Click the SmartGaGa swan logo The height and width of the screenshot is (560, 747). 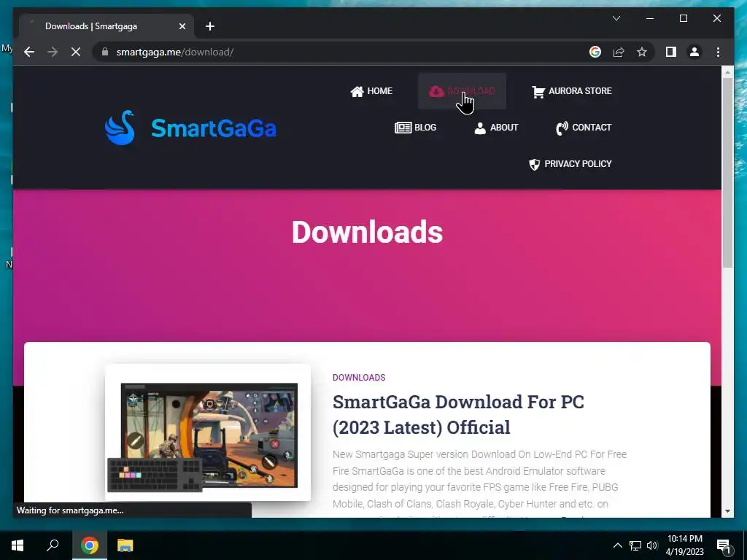[x=120, y=128]
